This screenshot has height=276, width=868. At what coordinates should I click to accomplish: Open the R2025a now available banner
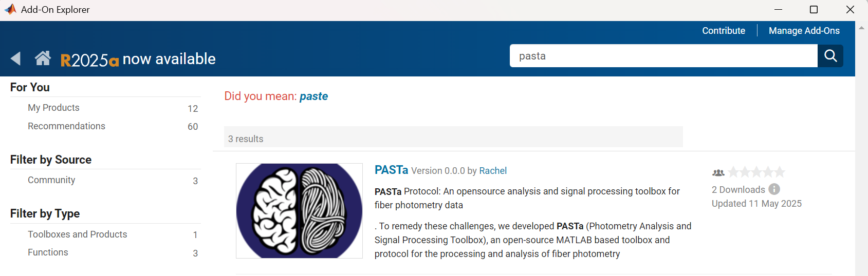tap(138, 59)
